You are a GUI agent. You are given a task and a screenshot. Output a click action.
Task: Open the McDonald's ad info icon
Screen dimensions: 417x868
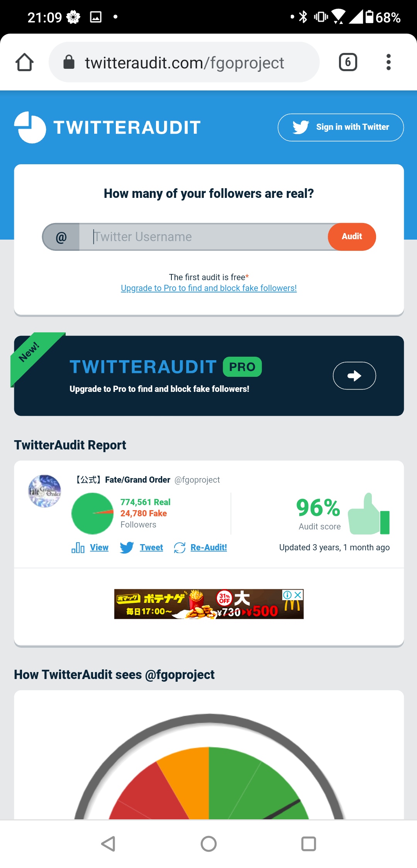click(288, 595)
